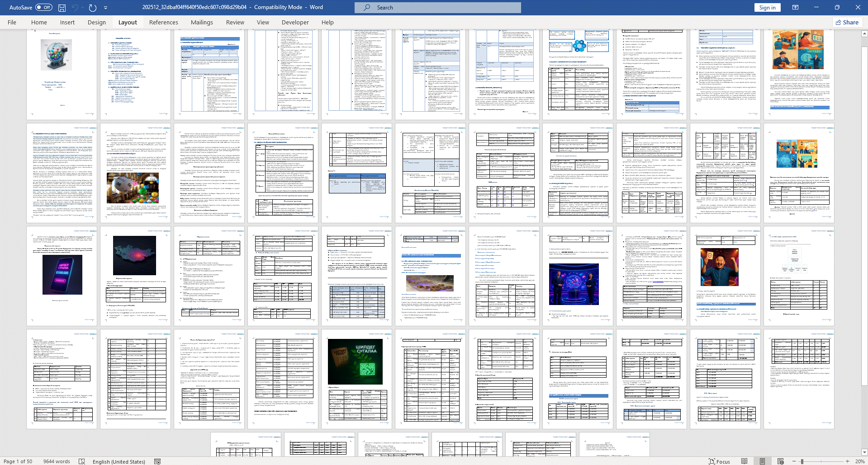Click the zoom slider handle
This screenshot has height=465, width=868.
coord(802,461)
